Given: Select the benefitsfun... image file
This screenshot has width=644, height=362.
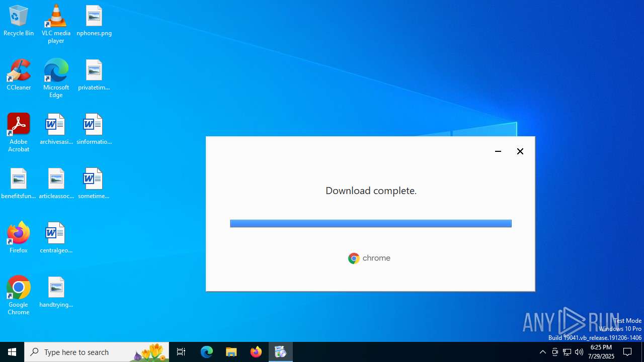Looking at the screenshot, I should (x=19, y=184).
